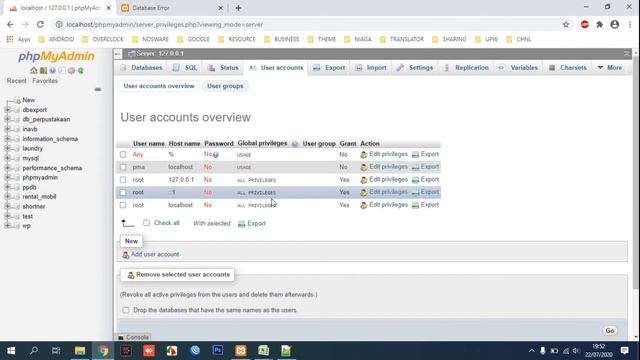Viewport: 640px width, 360px height.
Task: Click the Global privileges help icon
Action: [x=295, y=144]
